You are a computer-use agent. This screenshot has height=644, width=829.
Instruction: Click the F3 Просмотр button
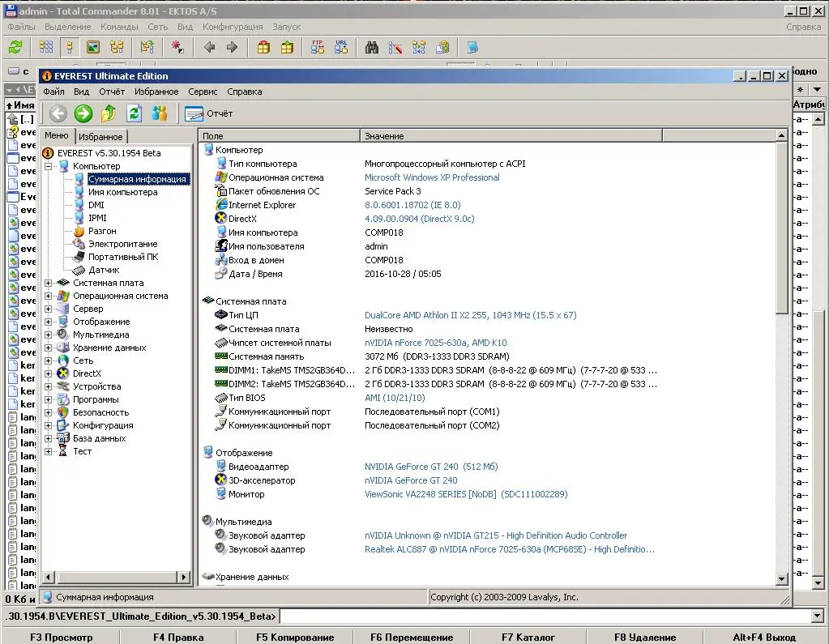(61, 638)
